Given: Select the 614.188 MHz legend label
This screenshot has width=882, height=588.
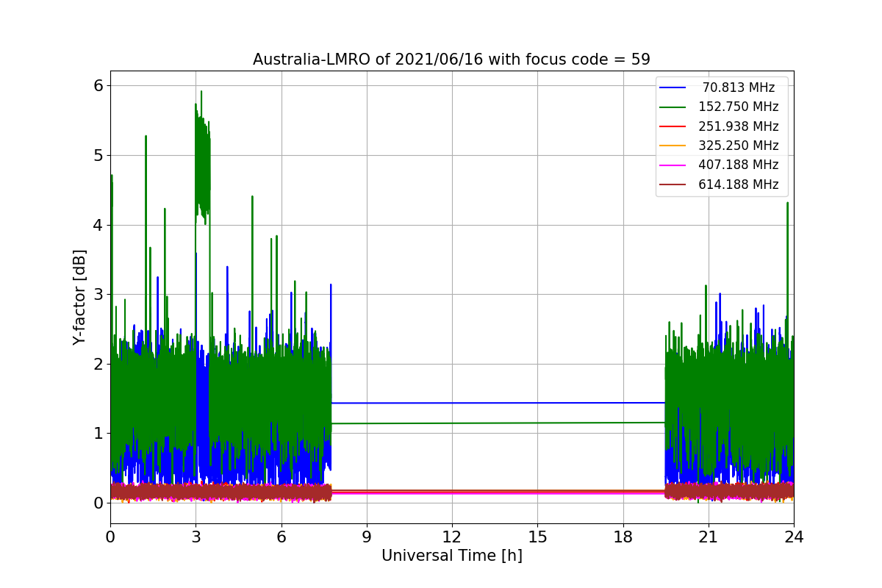Looking at the screenshot, I should (x=739, y=184).
